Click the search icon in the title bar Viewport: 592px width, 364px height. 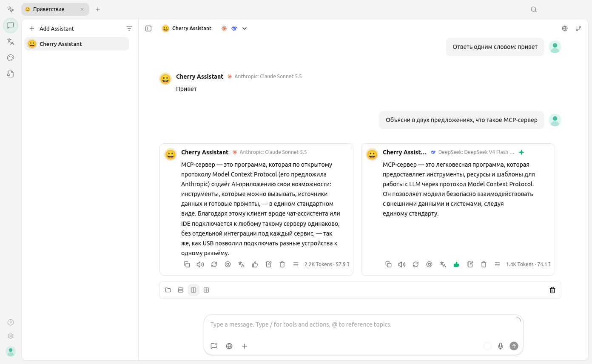coord(534,9)
